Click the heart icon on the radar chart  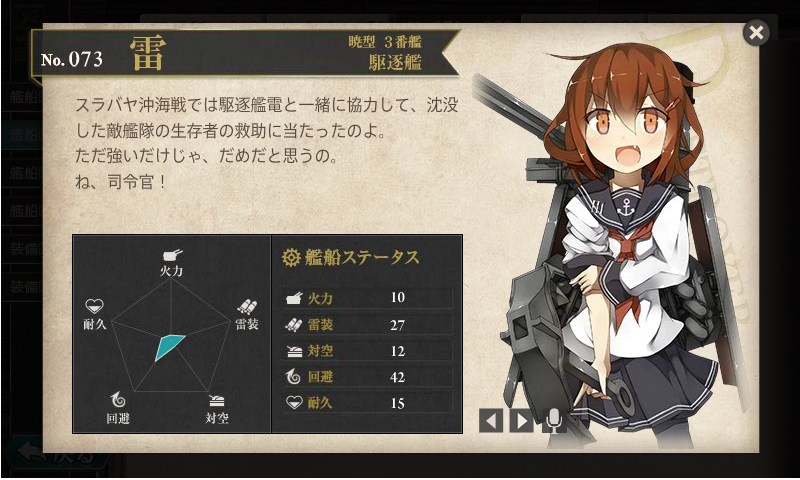[x=94, y=306]
